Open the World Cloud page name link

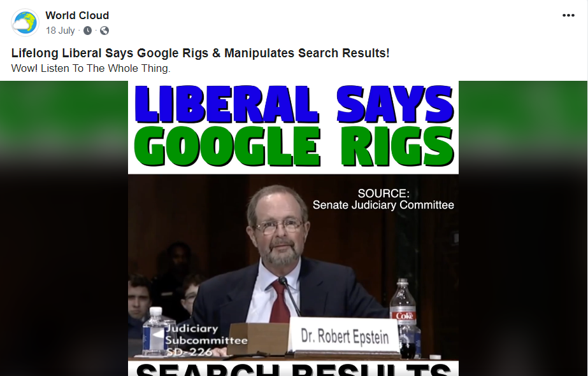point(77,15)
